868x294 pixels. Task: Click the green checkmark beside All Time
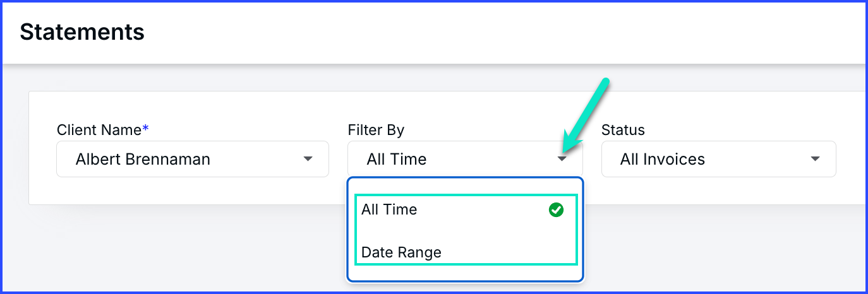tap(556, 210)
